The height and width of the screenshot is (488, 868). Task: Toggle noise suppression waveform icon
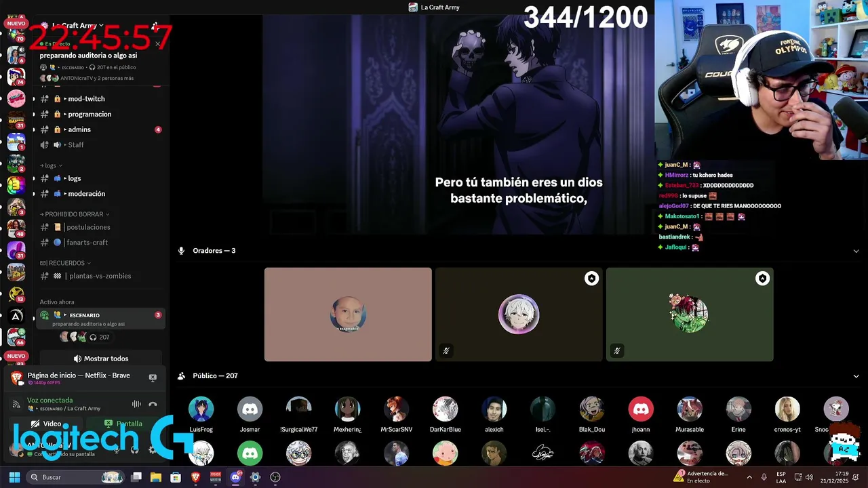[136, 404]
